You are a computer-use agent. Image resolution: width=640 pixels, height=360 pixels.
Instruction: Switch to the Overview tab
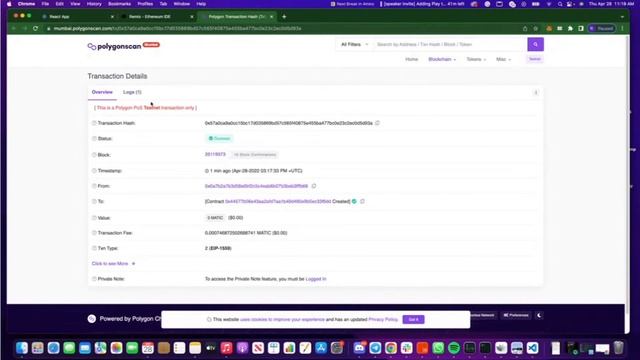(x=102, y=92)
